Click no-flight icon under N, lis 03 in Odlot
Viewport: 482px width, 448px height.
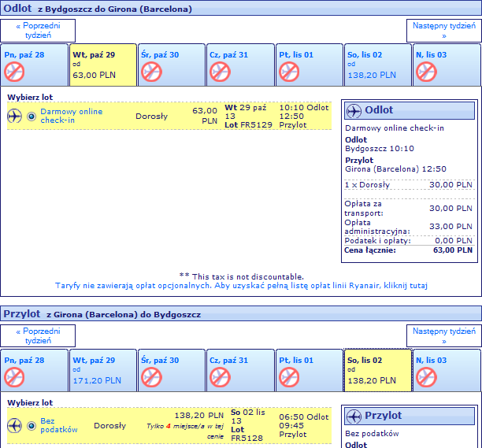click(426, 72)
